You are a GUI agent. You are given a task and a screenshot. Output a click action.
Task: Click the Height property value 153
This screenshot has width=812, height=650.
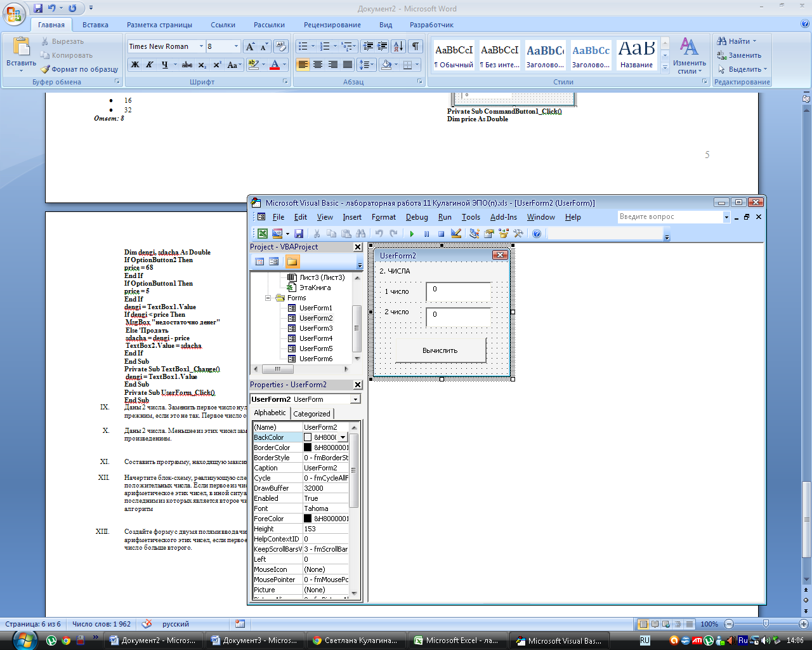325,529
